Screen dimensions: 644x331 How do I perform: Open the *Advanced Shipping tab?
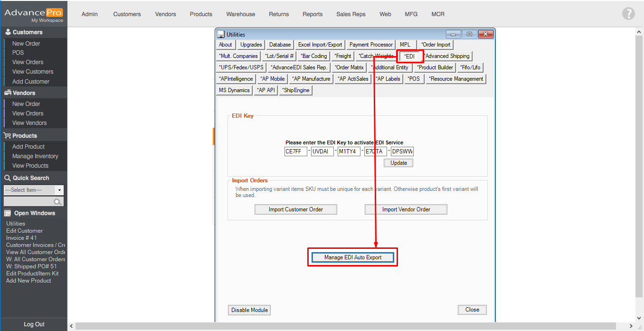[446, 56]
